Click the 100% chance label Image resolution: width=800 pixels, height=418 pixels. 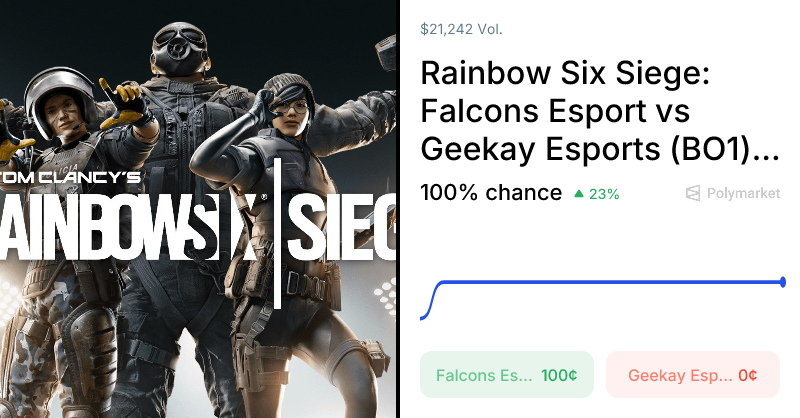click(491, 193)
